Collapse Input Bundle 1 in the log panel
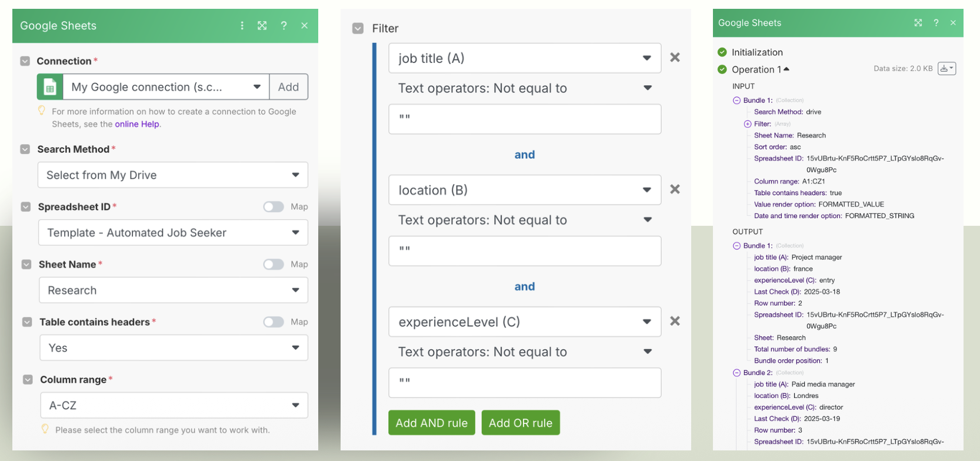 click(x=737, y=100)
